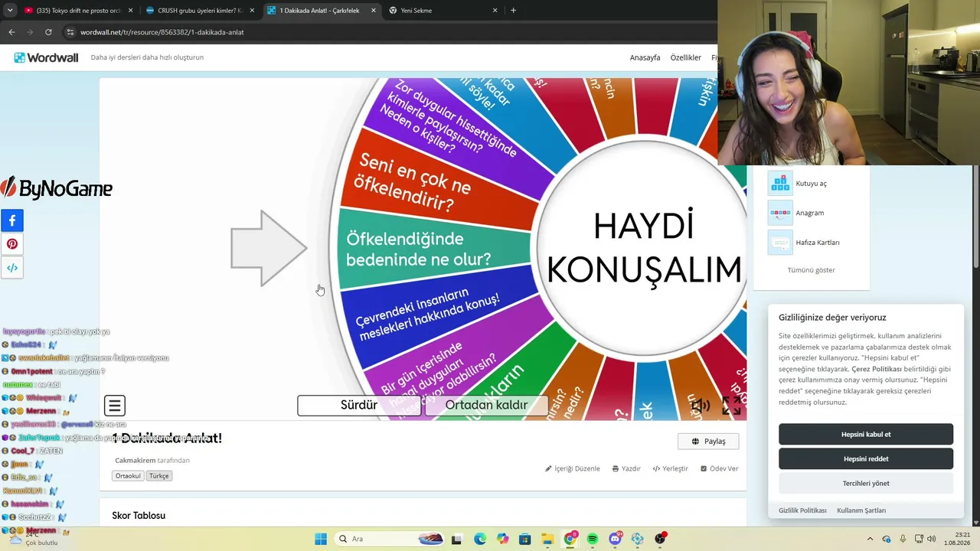This screenshot has height=551, width=980.
Task: Open OBS Studio from the taskbar
Action: pos(660,539)
